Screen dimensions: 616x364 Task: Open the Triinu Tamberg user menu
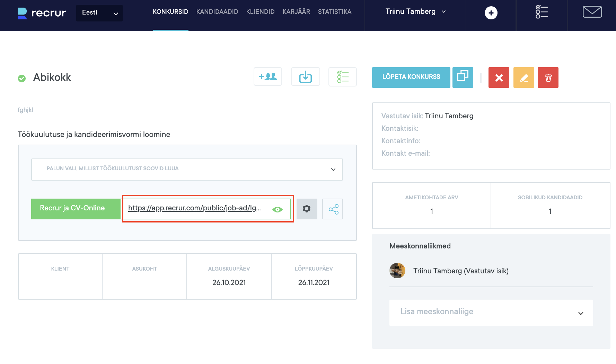415,12
